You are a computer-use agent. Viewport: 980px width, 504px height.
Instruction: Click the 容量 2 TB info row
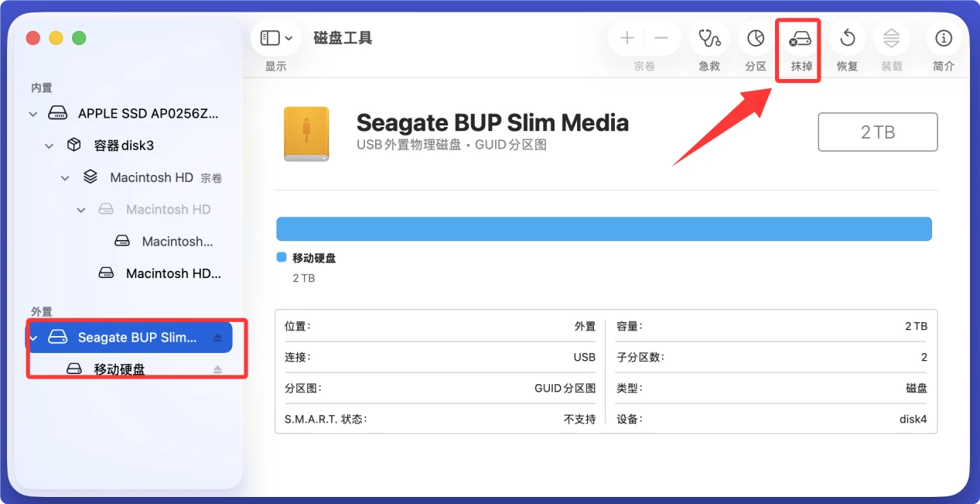click(x=772, y=327)
